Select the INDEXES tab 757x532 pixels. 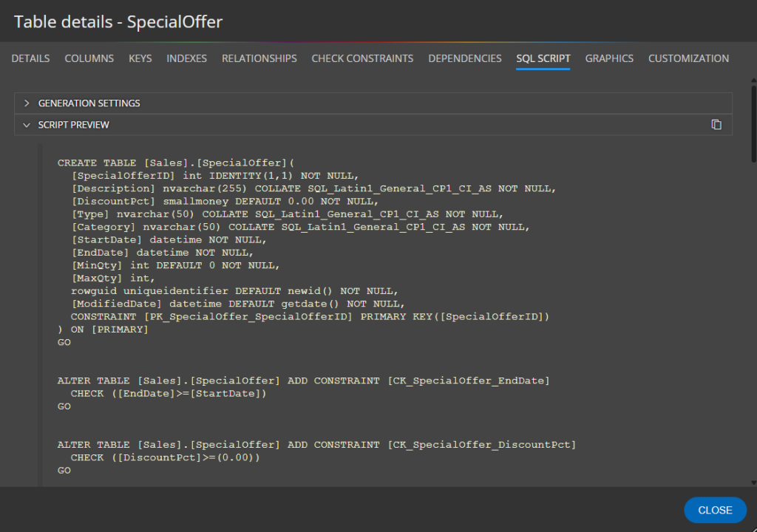point(186,58)
